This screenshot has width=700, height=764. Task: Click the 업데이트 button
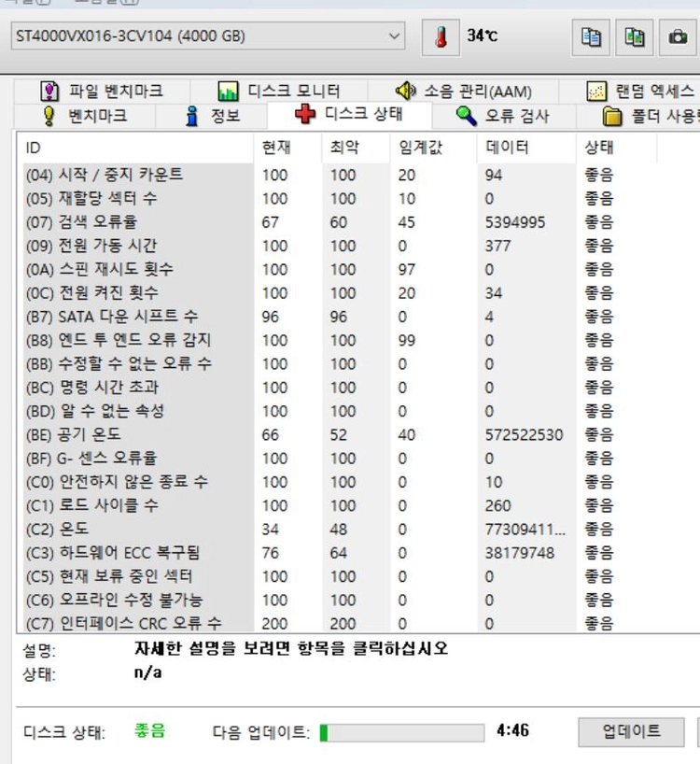[x=631, y=731]
